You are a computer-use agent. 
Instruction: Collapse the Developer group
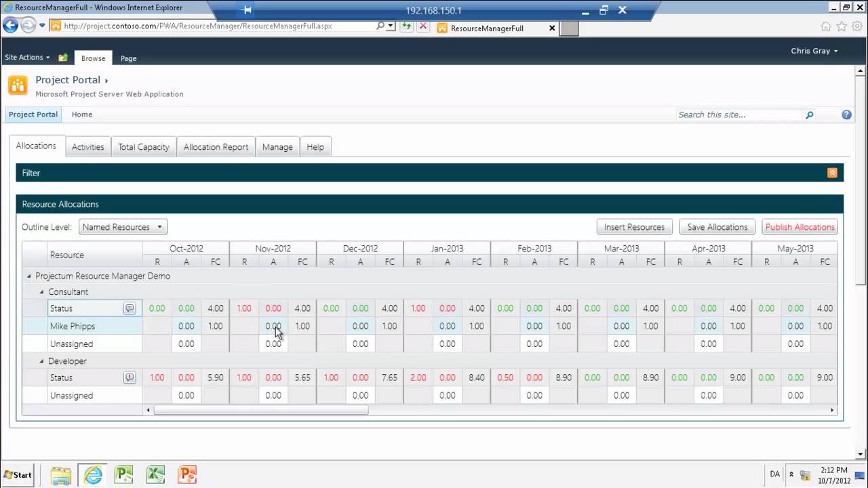(x=41, y=361)
